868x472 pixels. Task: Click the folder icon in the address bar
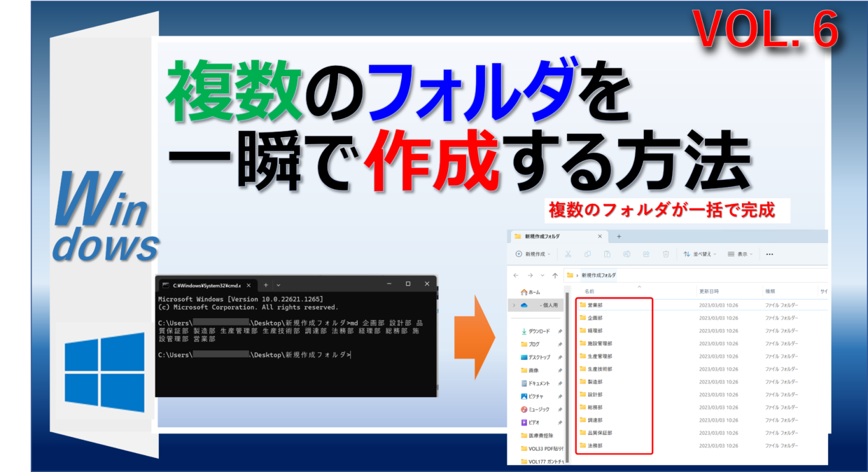tap(570, 275)
